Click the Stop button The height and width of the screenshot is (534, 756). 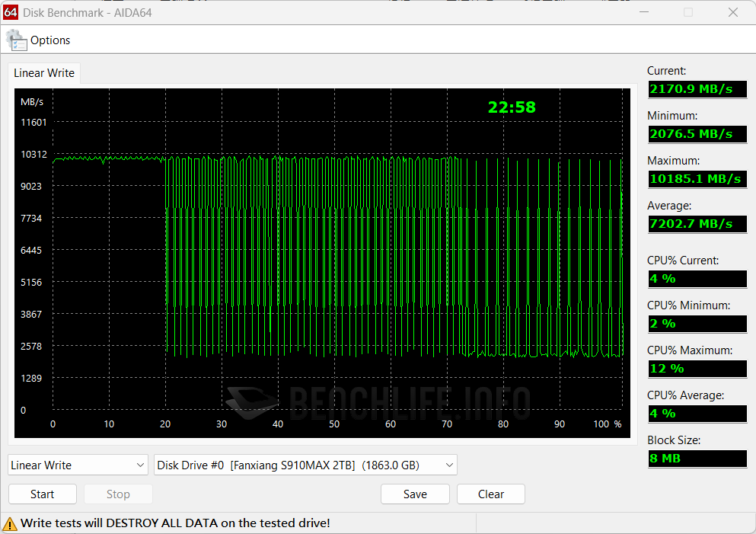[x=118, y=494]
